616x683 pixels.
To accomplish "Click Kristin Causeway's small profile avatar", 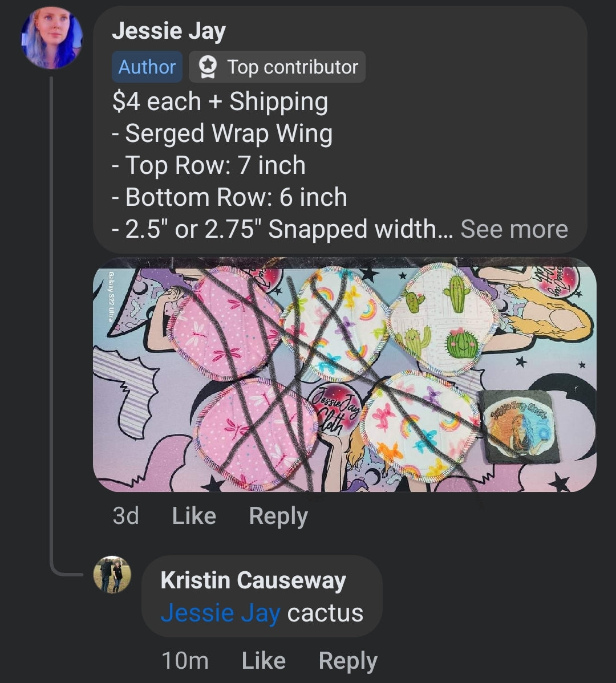I will click(x=112, y=574).
